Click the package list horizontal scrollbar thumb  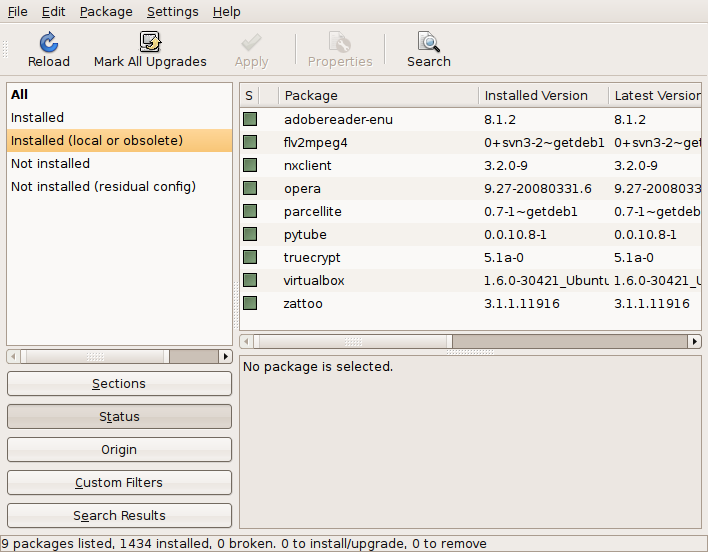353,342
